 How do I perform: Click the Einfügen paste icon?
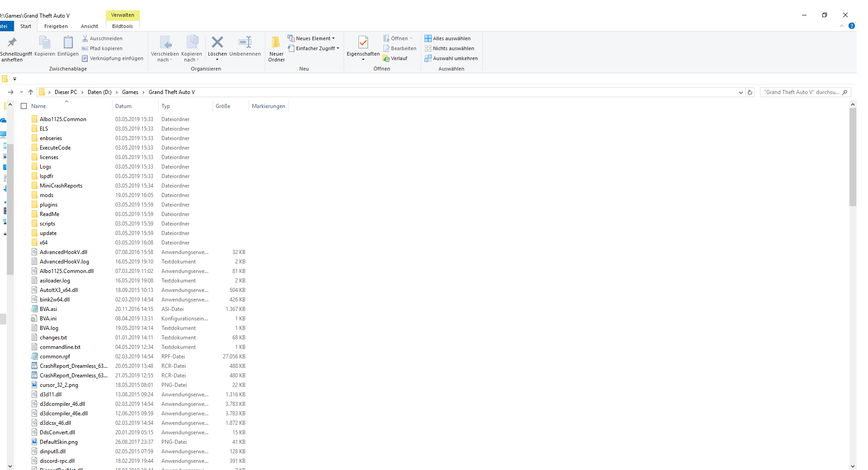click(x=68, y=42)
